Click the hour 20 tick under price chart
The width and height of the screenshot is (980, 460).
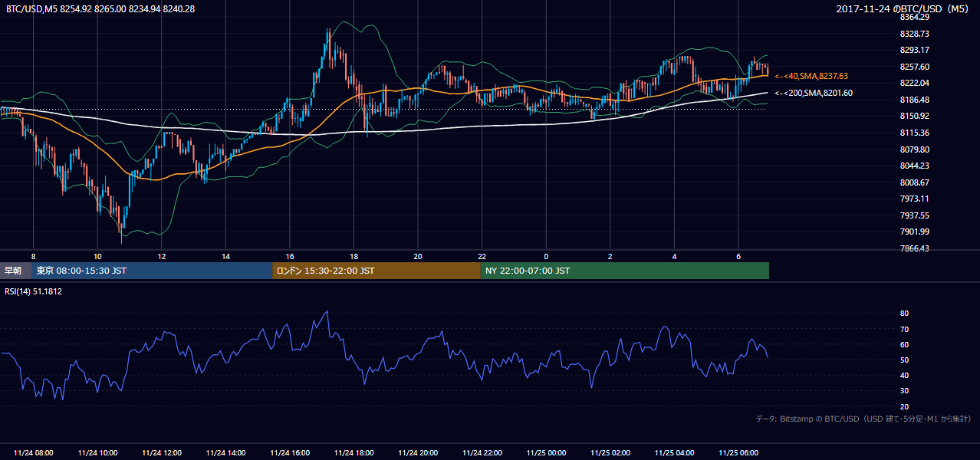[x=417, y=256]
